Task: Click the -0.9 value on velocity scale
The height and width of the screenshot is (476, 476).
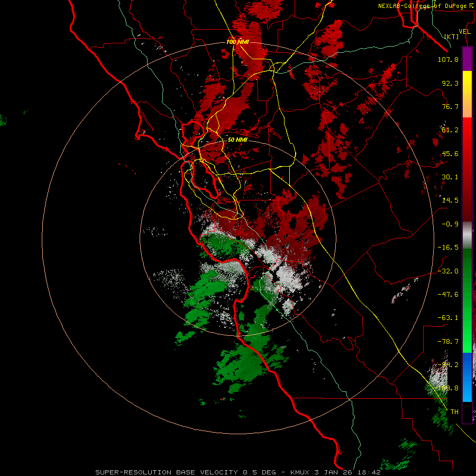Action: pos(450,224)
